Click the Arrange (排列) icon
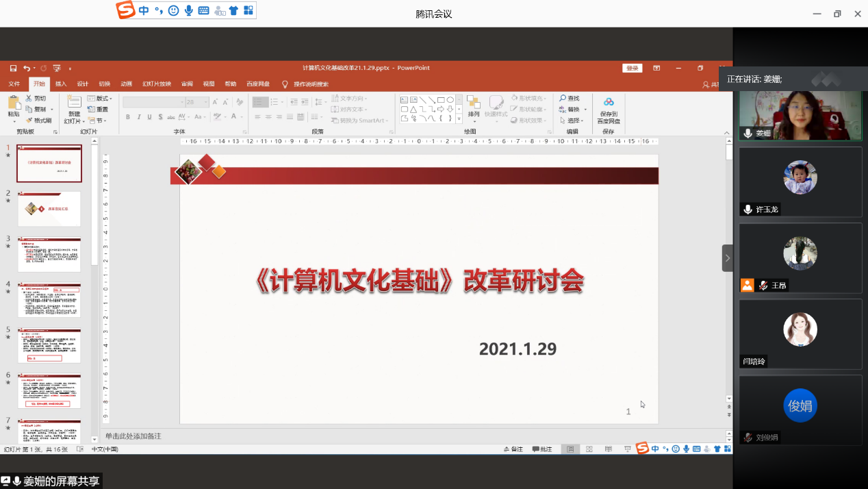The image size is (868, 489). coord(474,101)
